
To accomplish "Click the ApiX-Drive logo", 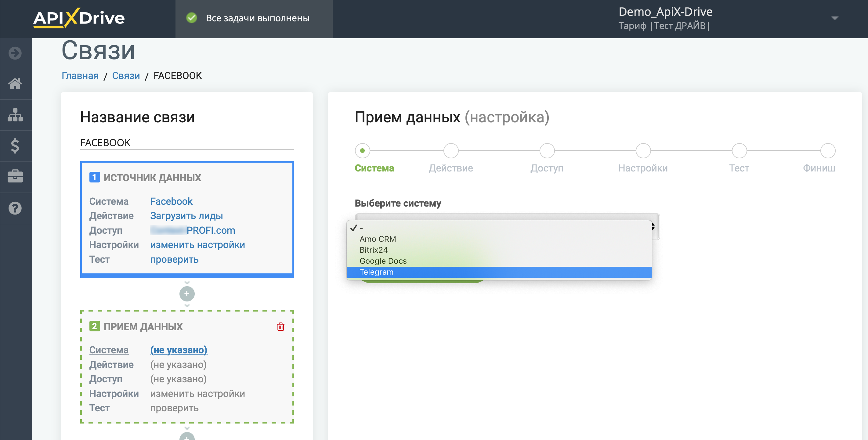I will point(79,18).
